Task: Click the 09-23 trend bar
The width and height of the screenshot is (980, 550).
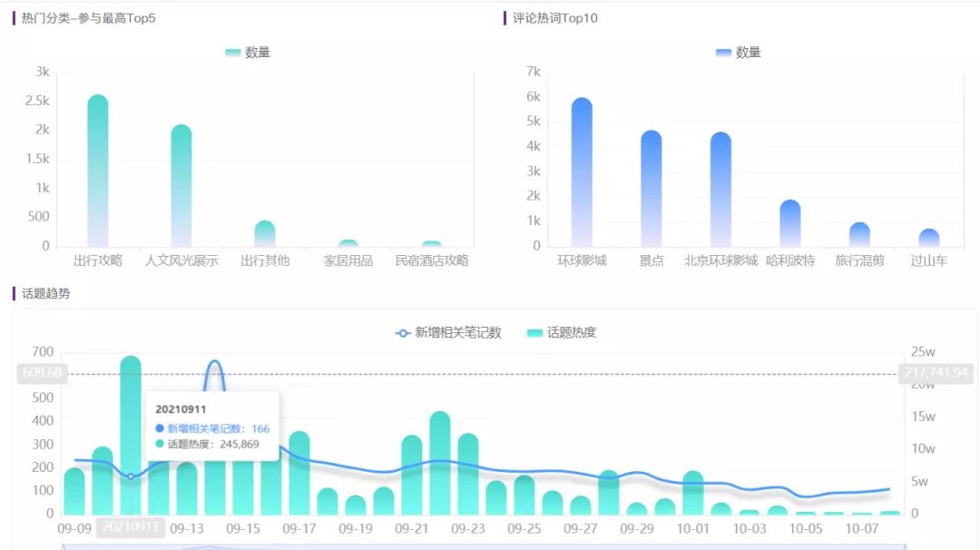Action: click(468, 474)
